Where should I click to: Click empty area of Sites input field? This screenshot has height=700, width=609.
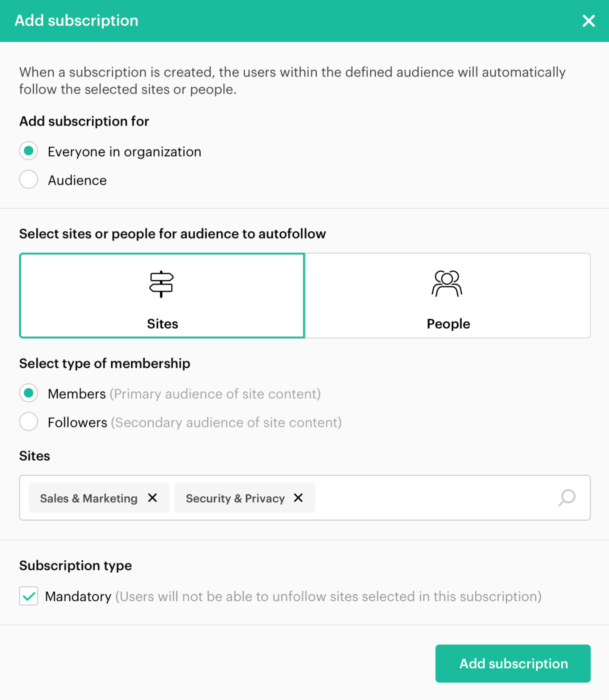coord(431,498)
